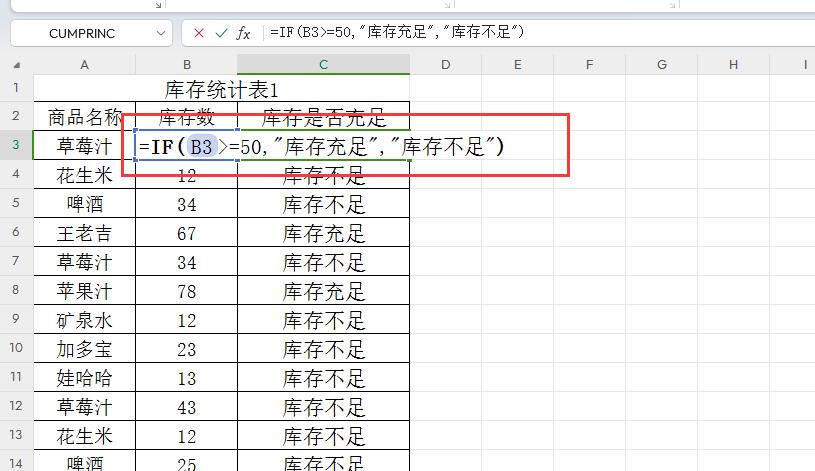Image resolution: width=815 pixels, height=471 pixels.
Task: Open the Insert Function fx dialog
Action: click(x=243, y=33)
